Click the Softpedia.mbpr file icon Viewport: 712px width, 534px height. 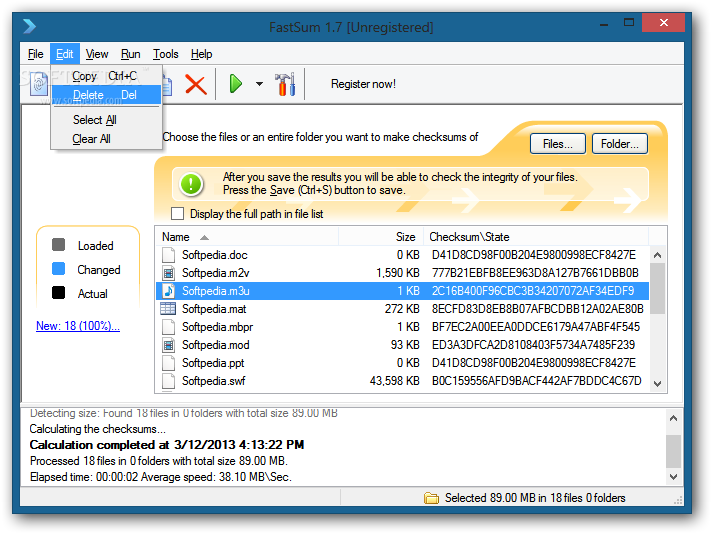[168, 327]
